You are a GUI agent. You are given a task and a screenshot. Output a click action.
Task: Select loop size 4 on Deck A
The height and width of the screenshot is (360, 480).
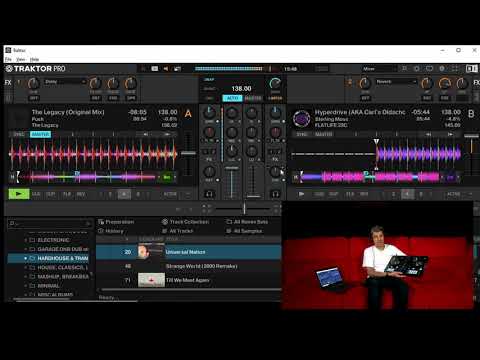pos(124,194)
